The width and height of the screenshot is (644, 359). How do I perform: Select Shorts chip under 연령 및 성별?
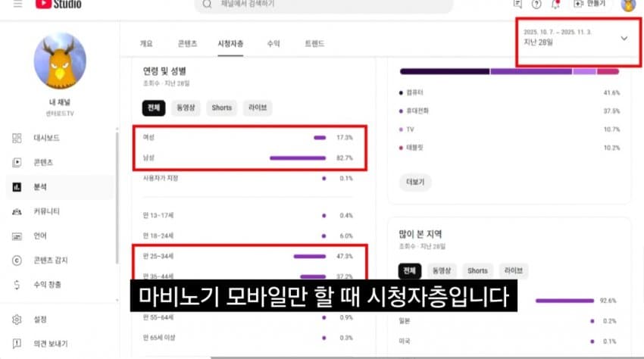point(221,108)
